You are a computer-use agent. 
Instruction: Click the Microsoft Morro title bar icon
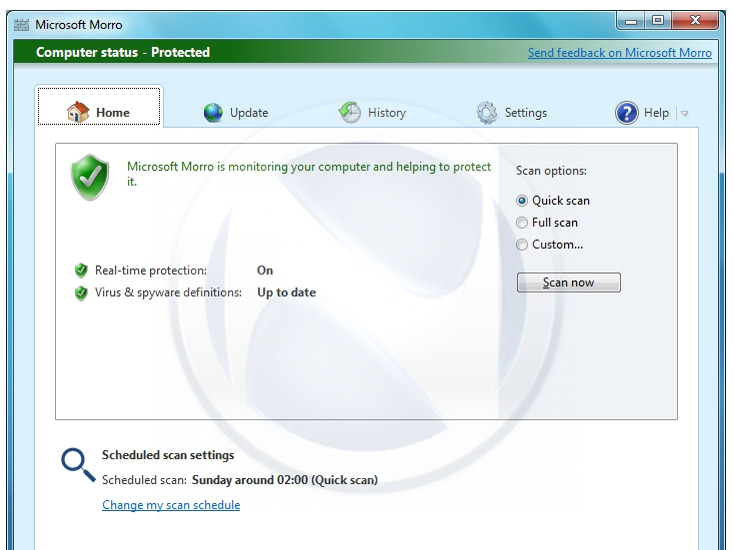[21, 25]
